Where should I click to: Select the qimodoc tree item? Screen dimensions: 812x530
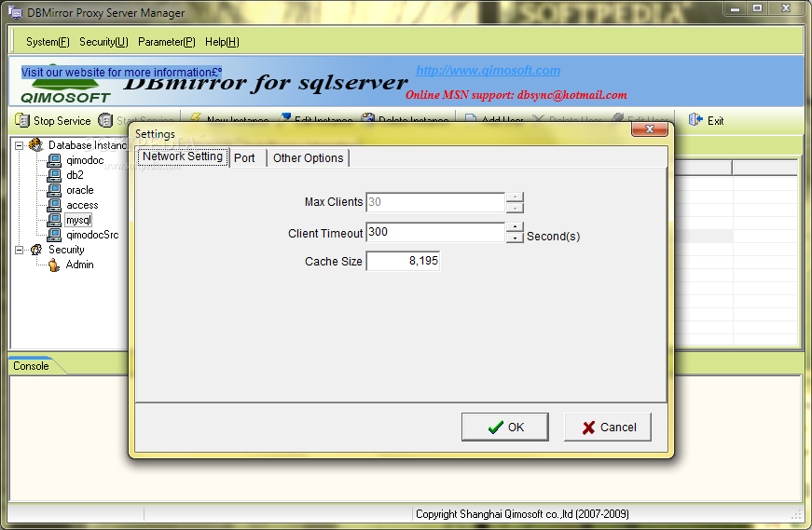85,160
